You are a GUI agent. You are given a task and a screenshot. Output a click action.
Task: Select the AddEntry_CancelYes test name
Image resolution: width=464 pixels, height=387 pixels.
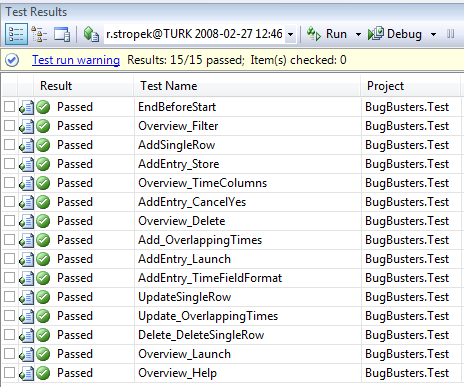pos(192,202)
